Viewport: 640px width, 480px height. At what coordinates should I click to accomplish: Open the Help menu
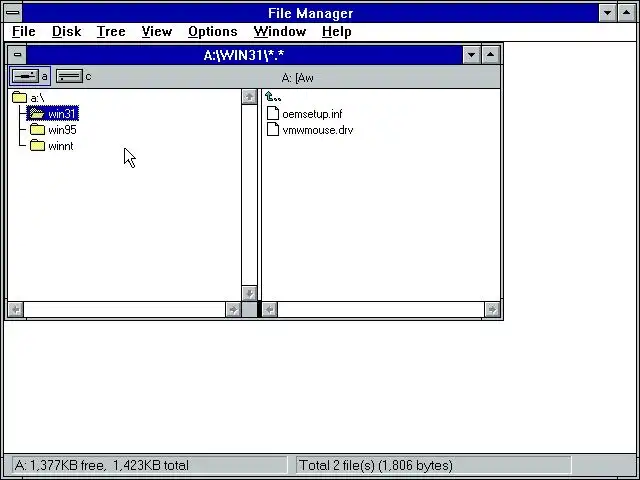(x=336, y=31)
